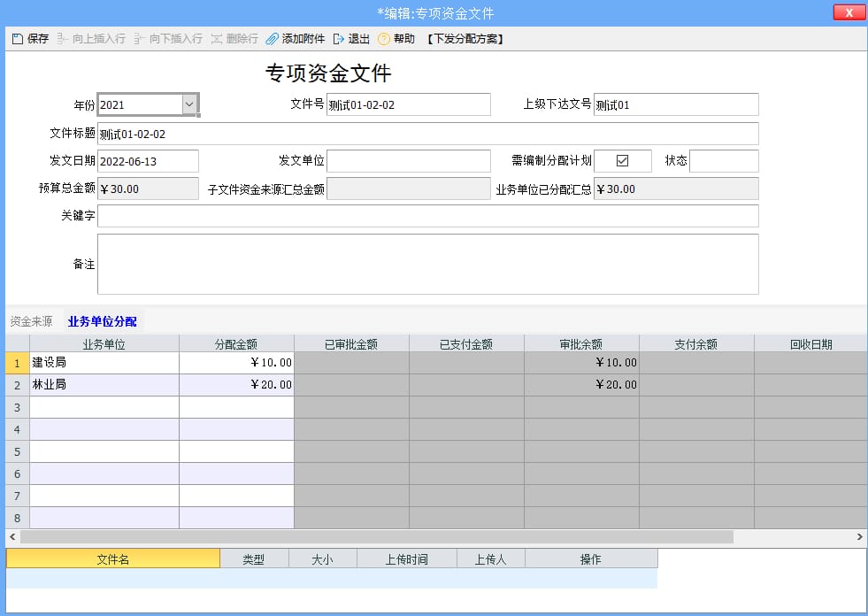
Task: Expand the 年份 year dropdown
Action: [x=189, y=104]
